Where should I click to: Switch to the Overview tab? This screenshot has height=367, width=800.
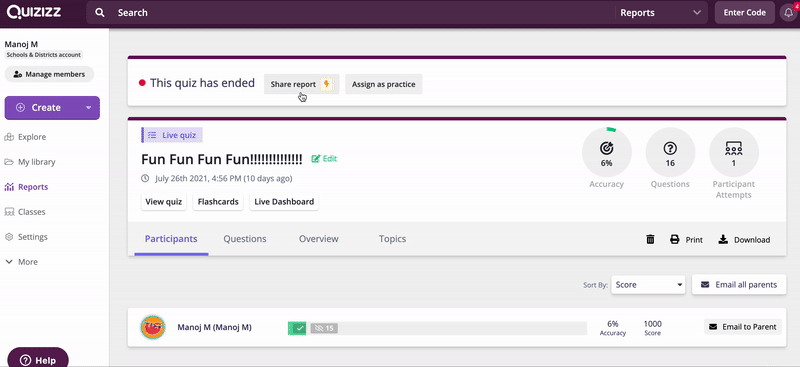tap(318, 239)
